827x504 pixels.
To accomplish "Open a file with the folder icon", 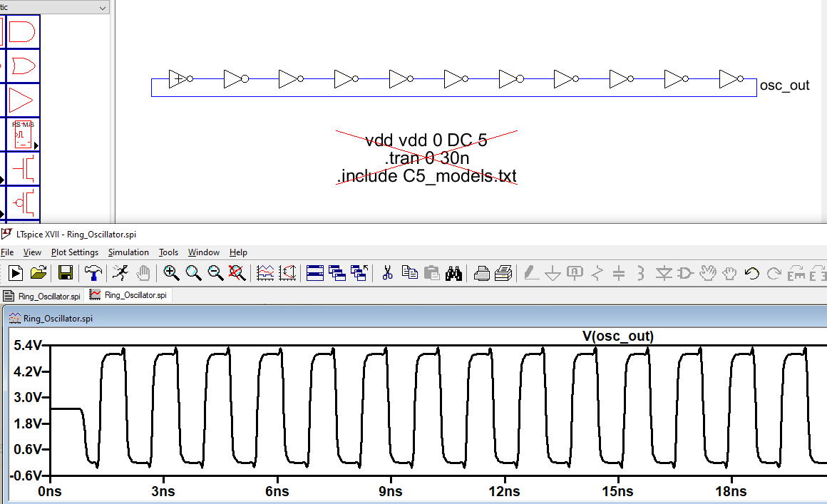I will tap(38, 273).
